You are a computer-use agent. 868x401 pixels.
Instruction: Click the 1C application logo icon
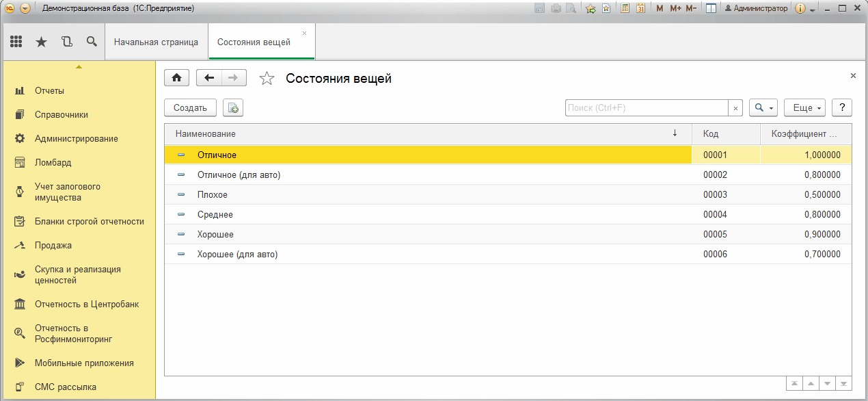(10, 9)
